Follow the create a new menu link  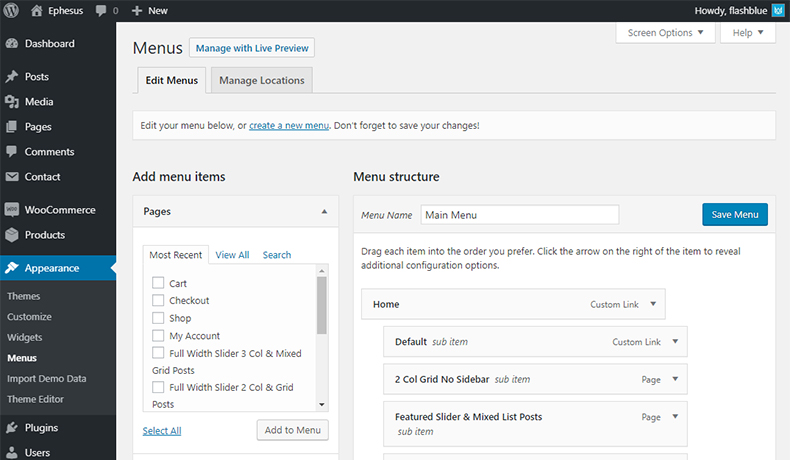[289, 125]
